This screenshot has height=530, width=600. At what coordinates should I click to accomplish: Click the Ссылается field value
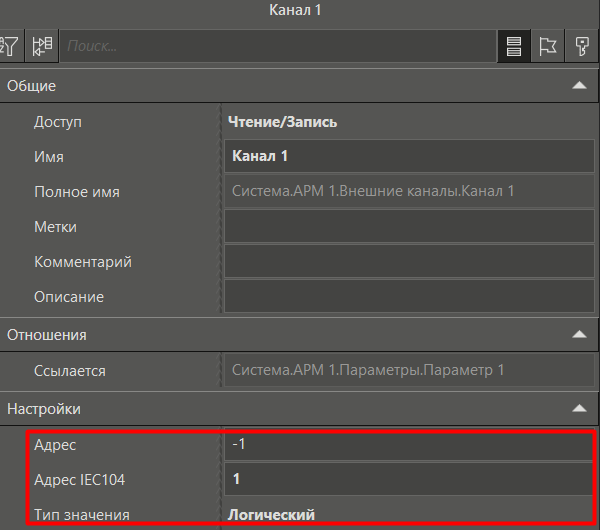[x=409, y=371]
